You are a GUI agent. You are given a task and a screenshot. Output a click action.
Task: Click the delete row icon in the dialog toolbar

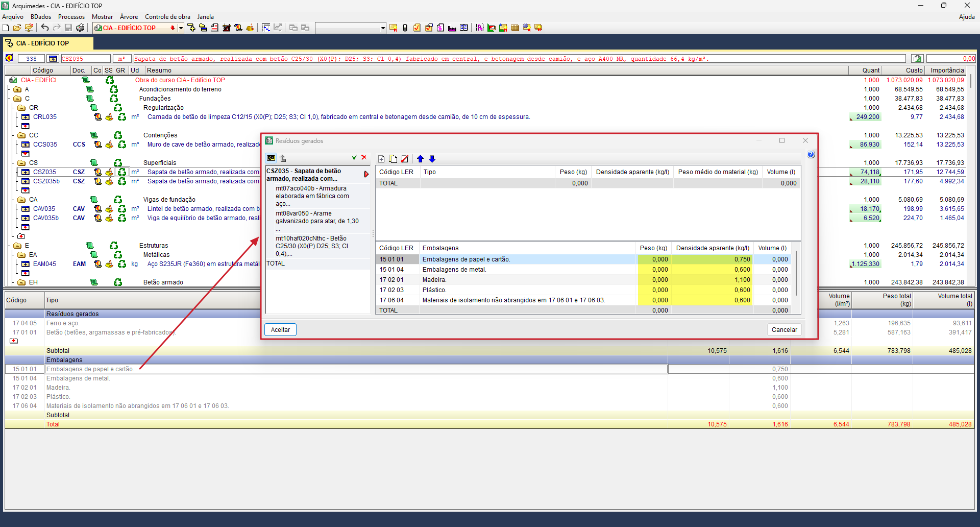[x=405, y=159]
